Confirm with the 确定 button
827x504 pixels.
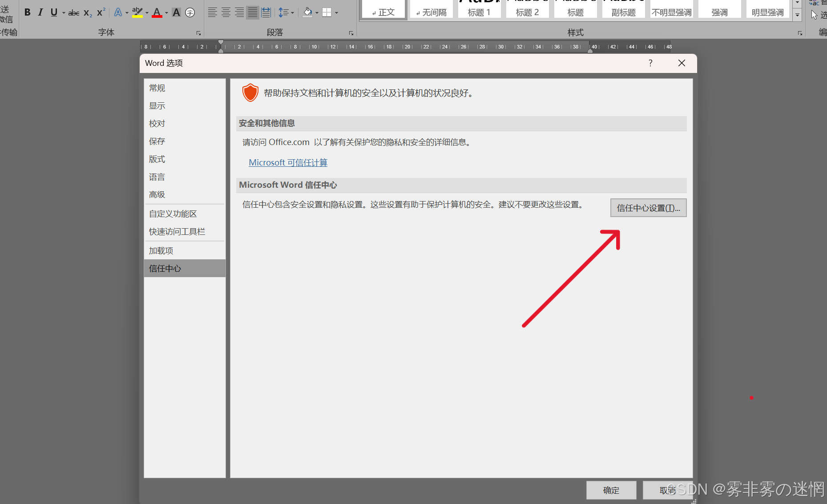pyautogui.click(x=611, y=490)
